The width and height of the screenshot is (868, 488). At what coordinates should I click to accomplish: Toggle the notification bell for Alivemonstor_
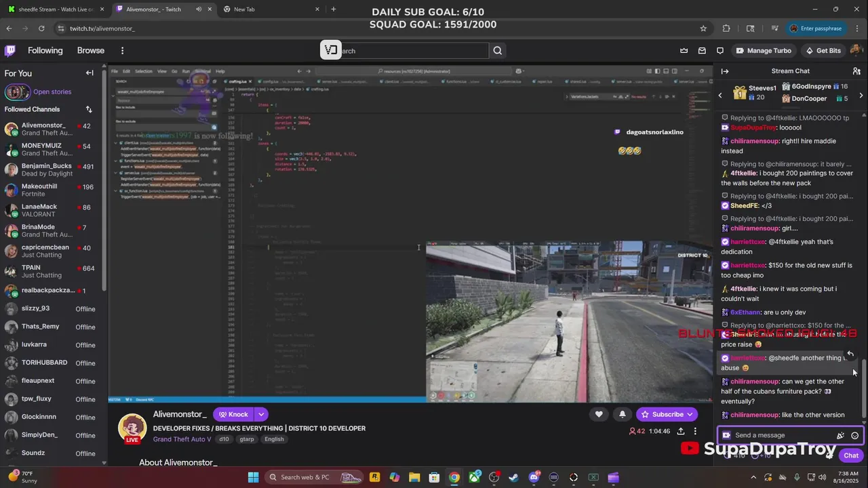click(x=622, y=414)
